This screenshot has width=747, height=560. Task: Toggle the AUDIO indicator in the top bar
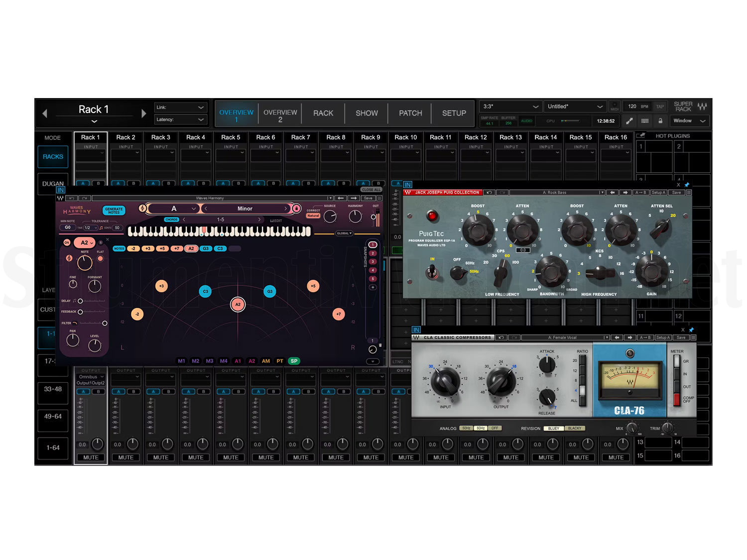pos(526,120)
